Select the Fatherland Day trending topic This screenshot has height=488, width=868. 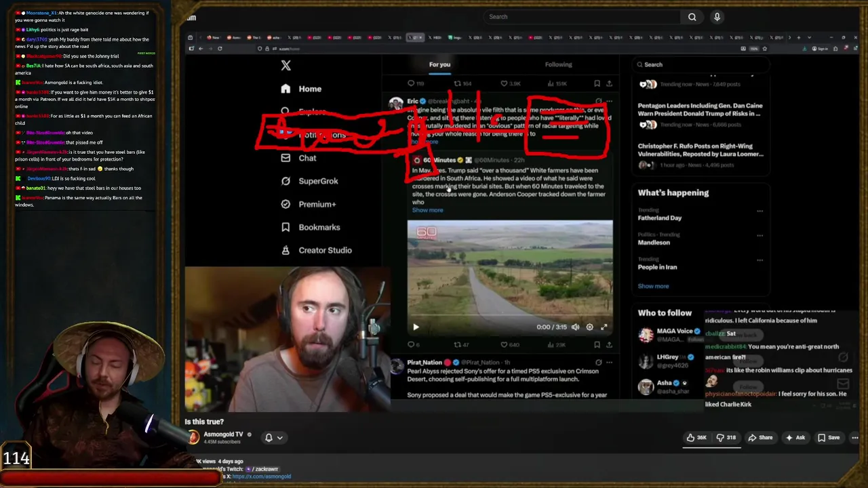click(x=659, y=218)
